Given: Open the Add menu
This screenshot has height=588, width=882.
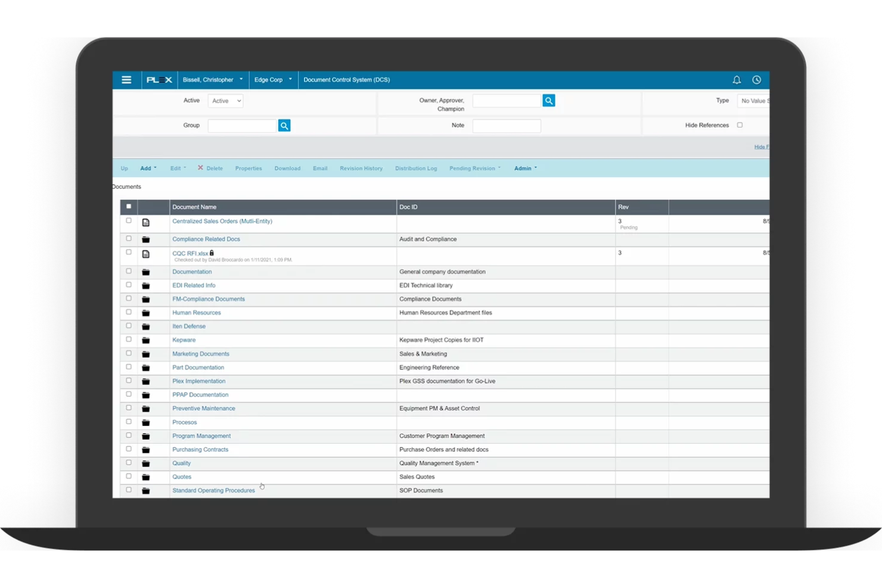Looking at the screenshot, I should click(x=148, y=169).
